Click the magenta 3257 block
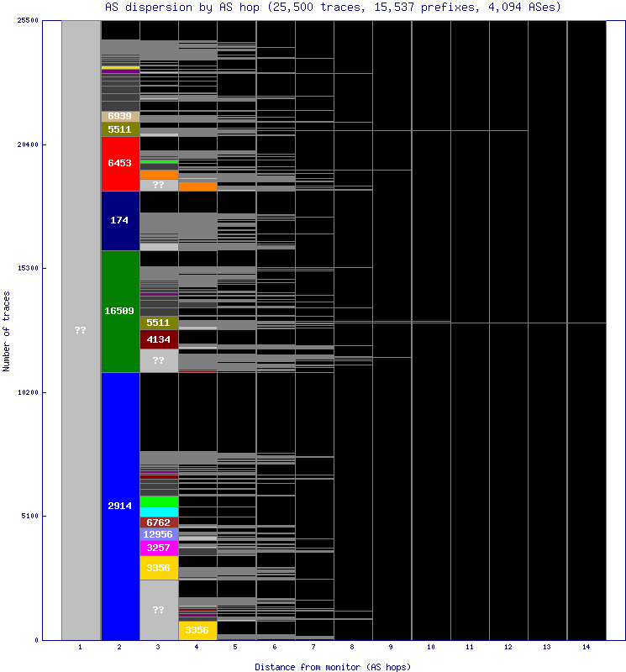 (x=159, y=548)
